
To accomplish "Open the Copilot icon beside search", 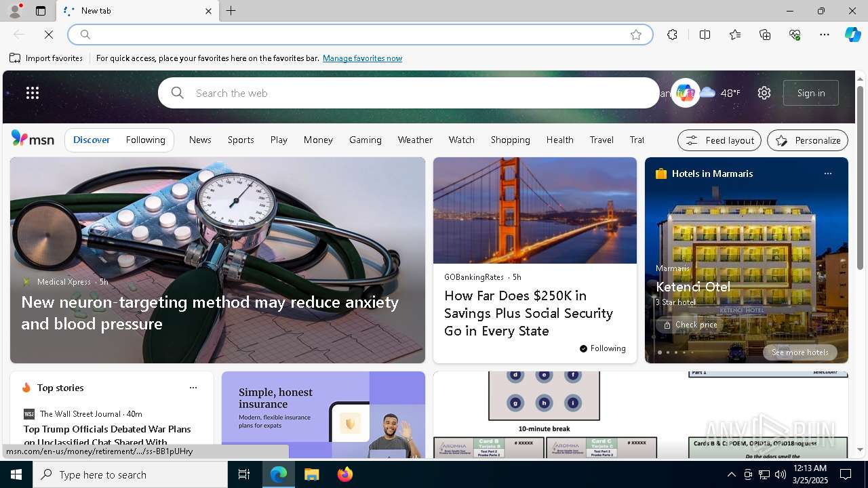I will pos(685,93).
